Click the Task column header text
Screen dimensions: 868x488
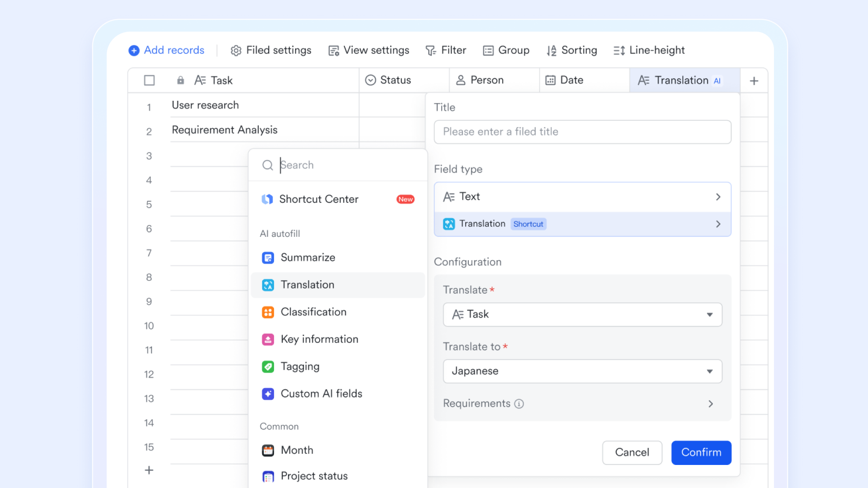222,80
